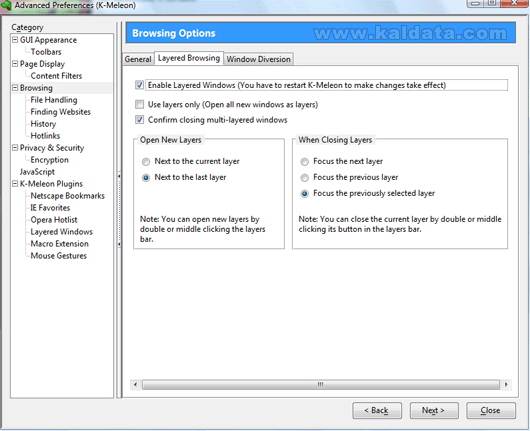
Task: Collapse the GUI Appearance tree node
Action: pos(15,40)
